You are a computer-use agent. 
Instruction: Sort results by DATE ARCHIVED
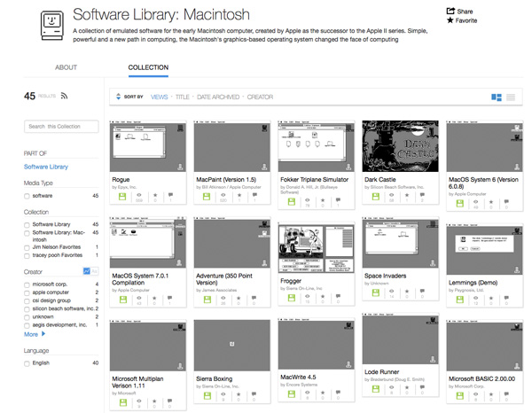[218, 97]
